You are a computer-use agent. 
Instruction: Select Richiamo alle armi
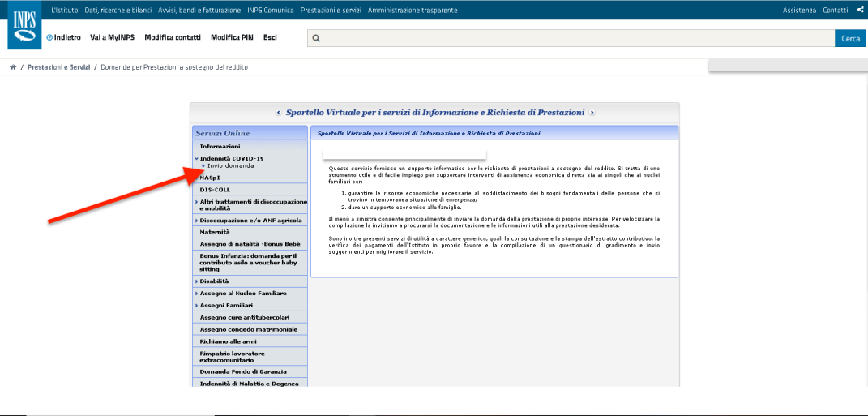tap(250, 341)
